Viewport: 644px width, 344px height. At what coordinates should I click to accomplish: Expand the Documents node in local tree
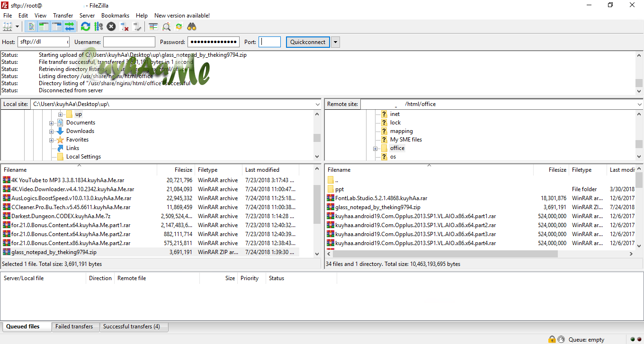click(x=52, y=123)
